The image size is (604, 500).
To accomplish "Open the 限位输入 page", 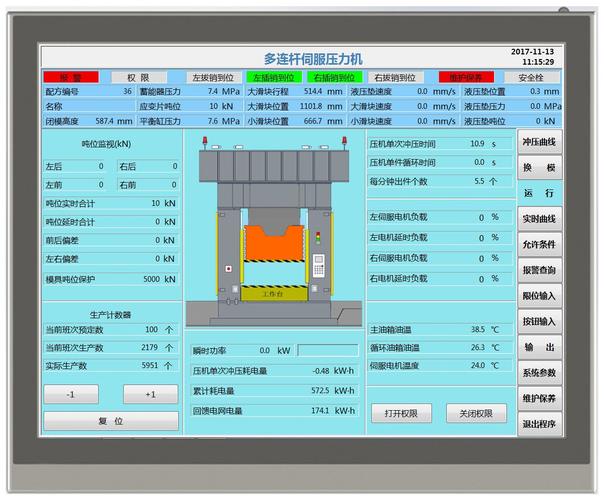I will pos(539,296).
